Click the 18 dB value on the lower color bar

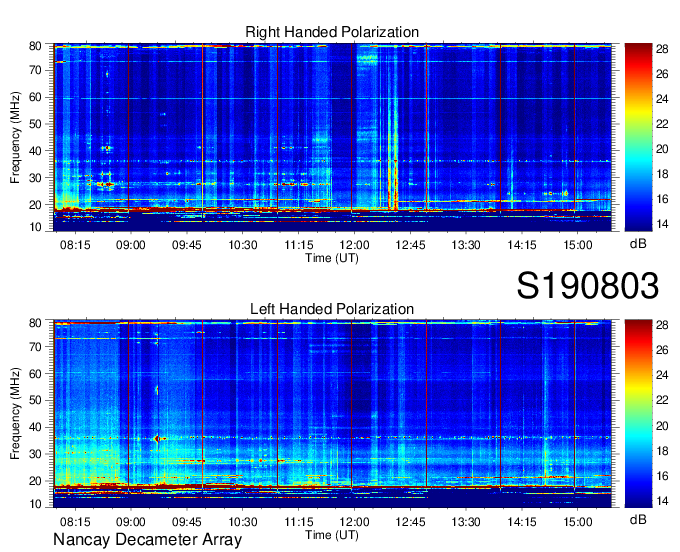click(x=662, y=451)
